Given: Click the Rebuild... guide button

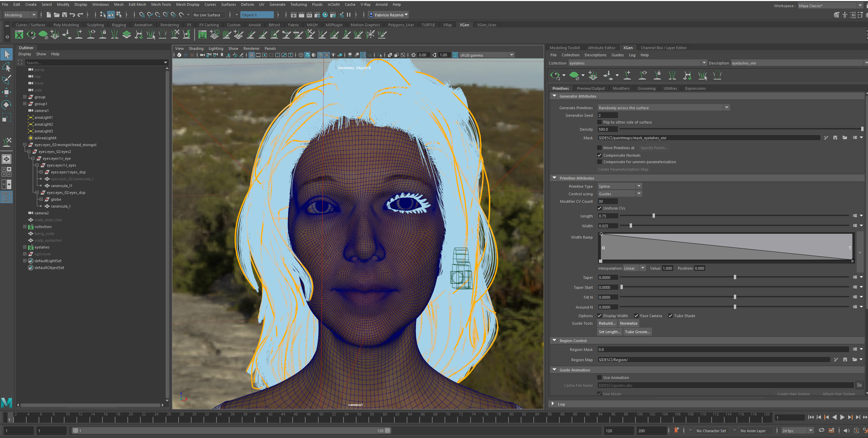Looking at the screenshot, I should [x=607, y=323].
